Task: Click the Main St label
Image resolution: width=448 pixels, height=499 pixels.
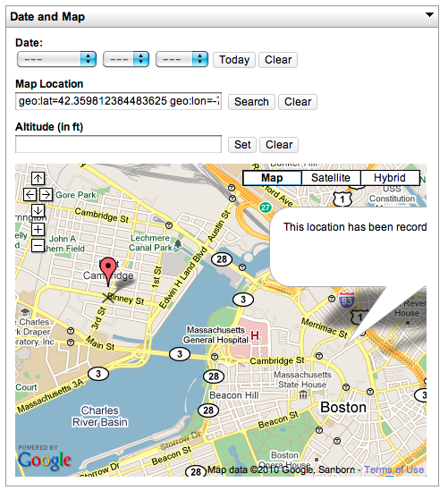Action: pyautogui.click(x=99, y=343)
